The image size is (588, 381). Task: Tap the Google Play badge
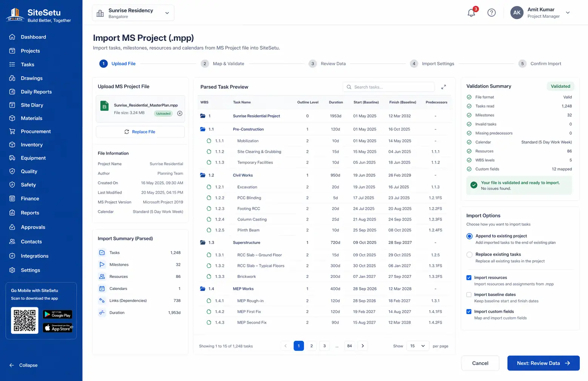(57, 314)
